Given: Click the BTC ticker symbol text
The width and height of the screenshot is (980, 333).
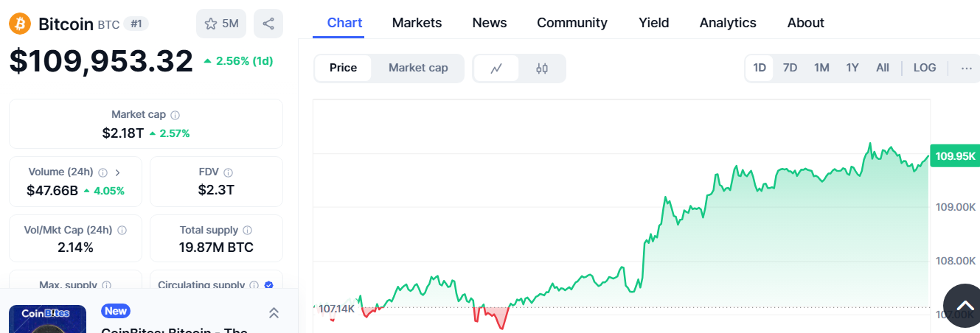Looking at the screenshot, I should coord(108,24).
